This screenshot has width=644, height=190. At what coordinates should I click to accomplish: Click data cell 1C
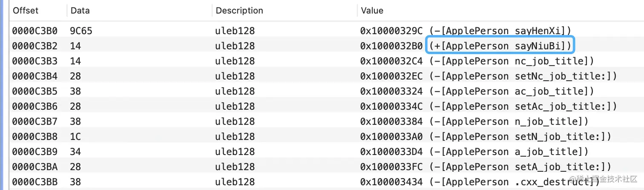(76, 137)
